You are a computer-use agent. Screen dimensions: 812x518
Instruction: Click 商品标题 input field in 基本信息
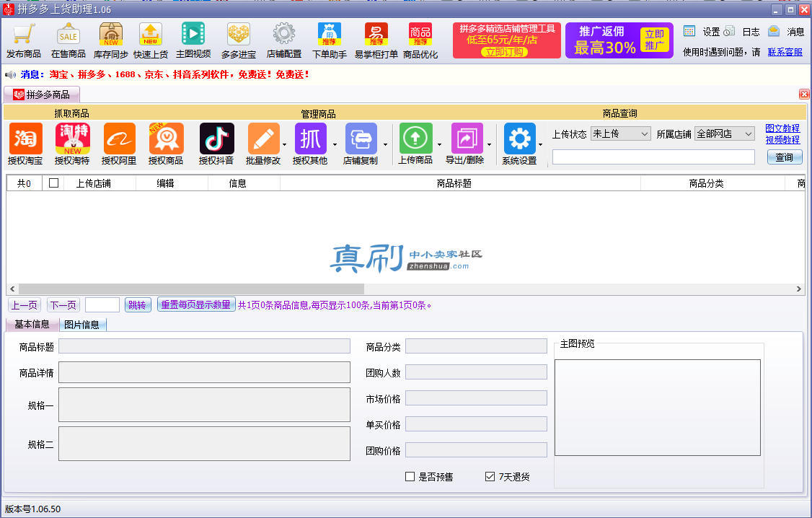[204, 346]
